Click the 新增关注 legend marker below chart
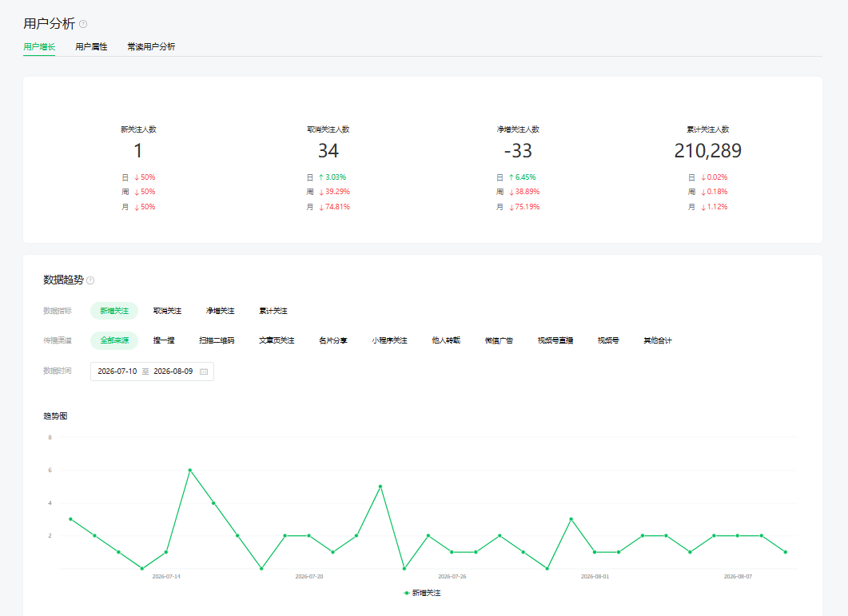Viewport: 848px width, 616px height. 406,594
